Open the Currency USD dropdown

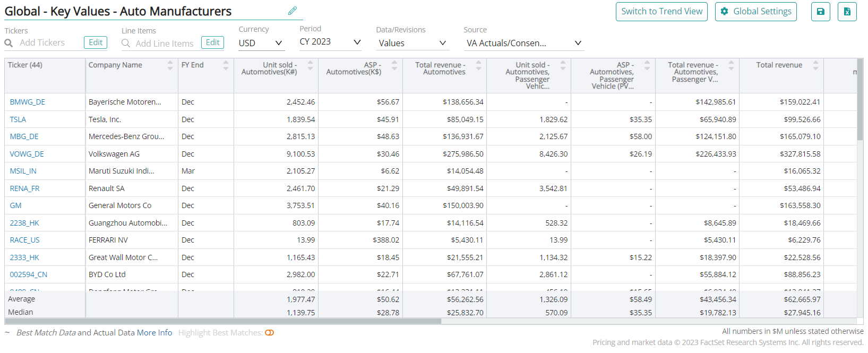coord(261,43)
